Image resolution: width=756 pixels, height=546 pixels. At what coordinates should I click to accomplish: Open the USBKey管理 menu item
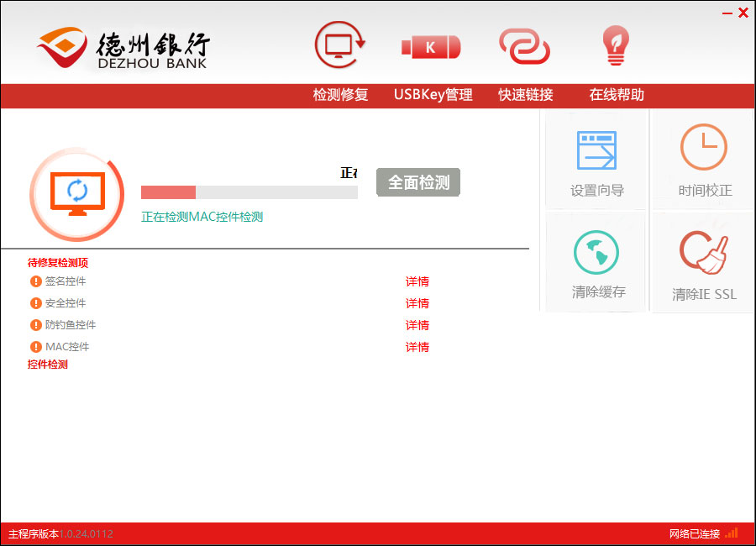[433, 95]
